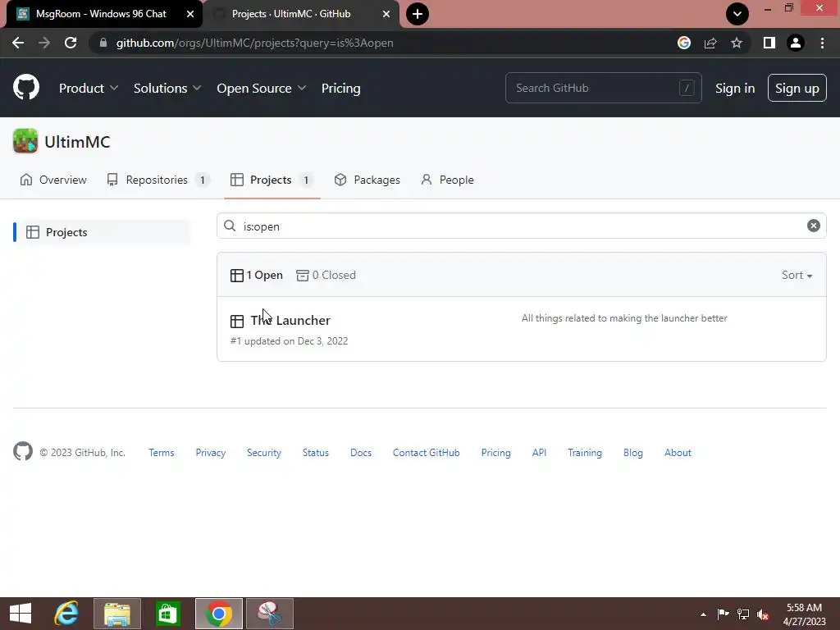Click the browser back arrow
Image resolution: width=840 pixels, height=630 pixels.
tap(18, 43)
